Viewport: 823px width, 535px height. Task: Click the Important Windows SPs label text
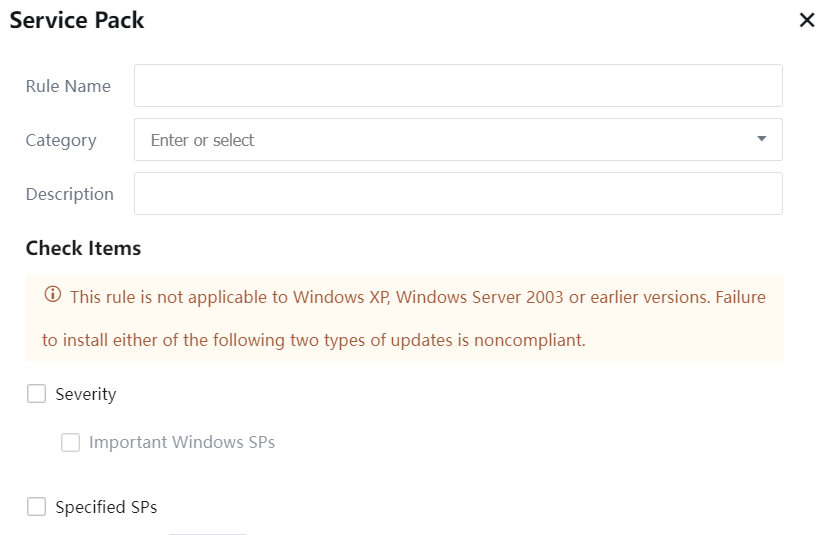pyautogui.click(x=182, y=442)
